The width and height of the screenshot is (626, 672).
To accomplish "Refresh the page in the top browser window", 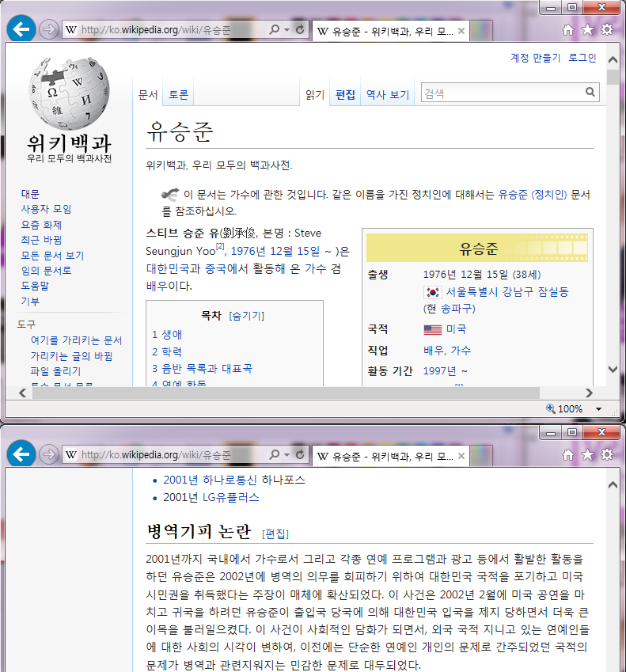I will coord(300,29).
